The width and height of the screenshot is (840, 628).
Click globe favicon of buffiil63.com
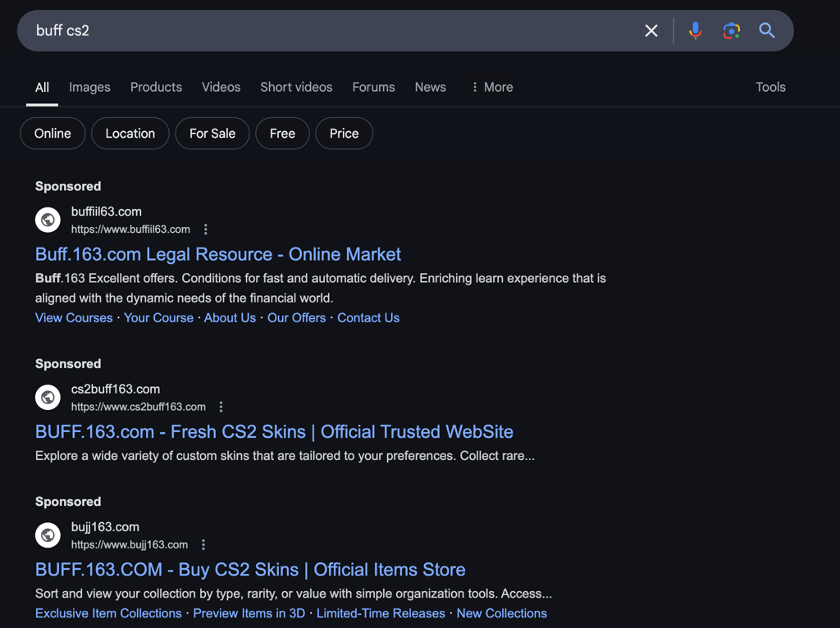[48, 220]
